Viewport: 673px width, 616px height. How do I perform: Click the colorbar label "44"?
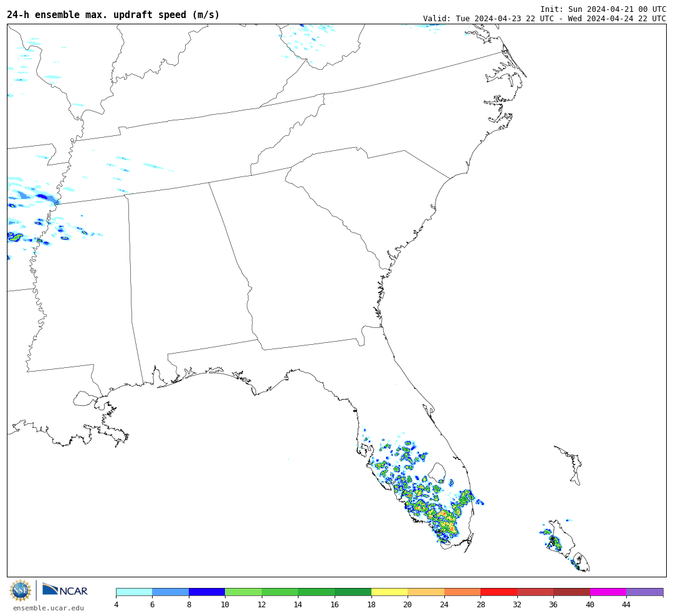(627, 605)
